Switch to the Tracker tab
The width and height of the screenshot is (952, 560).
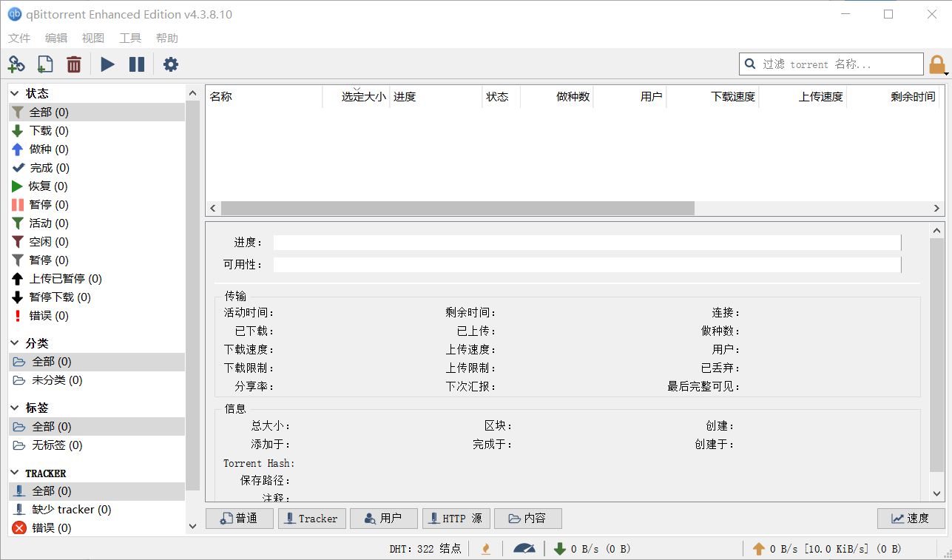[x=312, y=519]
